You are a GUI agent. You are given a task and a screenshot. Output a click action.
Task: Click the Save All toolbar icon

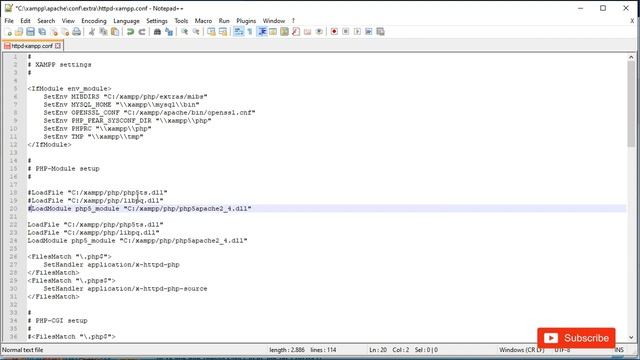coord(42,32)
